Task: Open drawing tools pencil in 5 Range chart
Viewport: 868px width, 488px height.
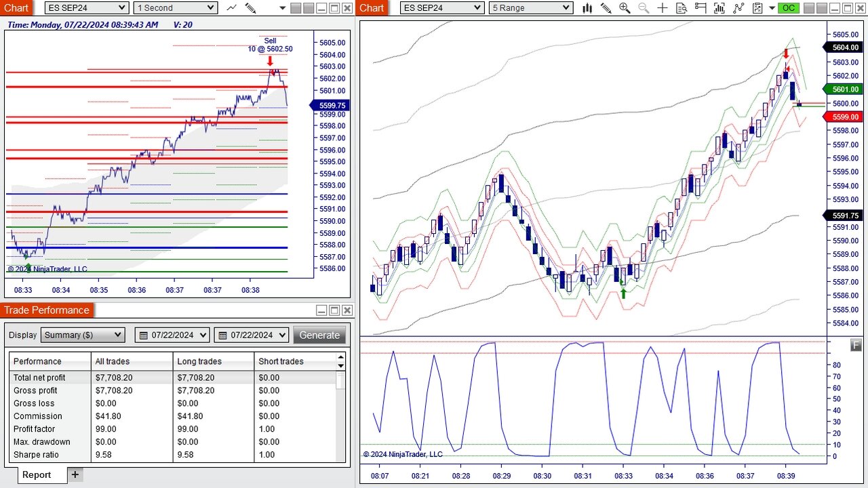Action: [606, 8]
